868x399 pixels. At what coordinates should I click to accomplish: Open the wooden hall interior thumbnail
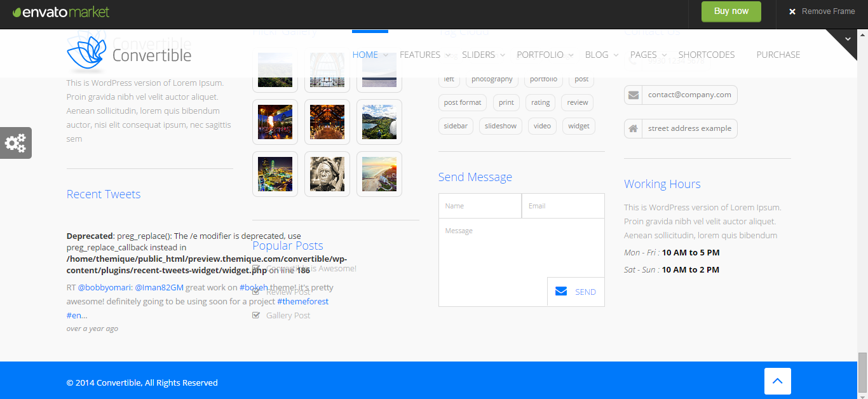[x=327, y=122]
